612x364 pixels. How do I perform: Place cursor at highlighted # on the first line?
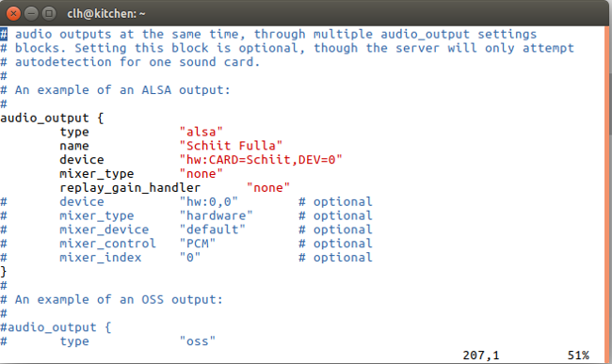[x=4, y=34]
